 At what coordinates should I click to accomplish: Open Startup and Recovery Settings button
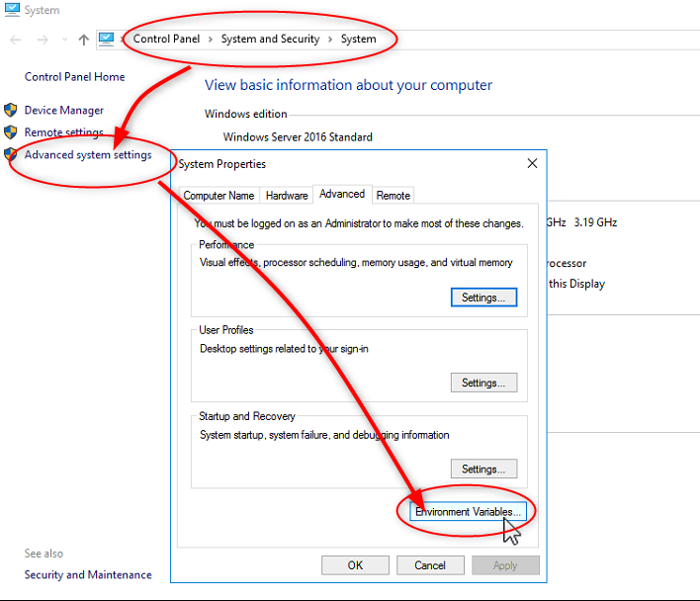click(483, 469)
